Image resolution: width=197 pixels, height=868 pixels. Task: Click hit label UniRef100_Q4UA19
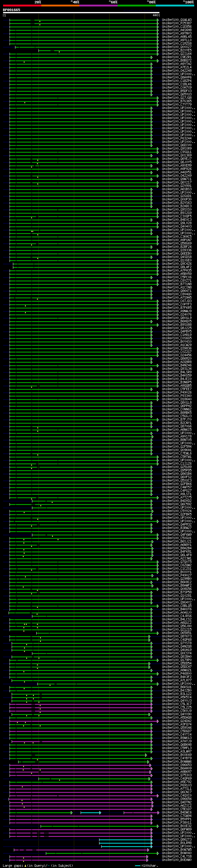pyautogui.click(x=176, y=650)
